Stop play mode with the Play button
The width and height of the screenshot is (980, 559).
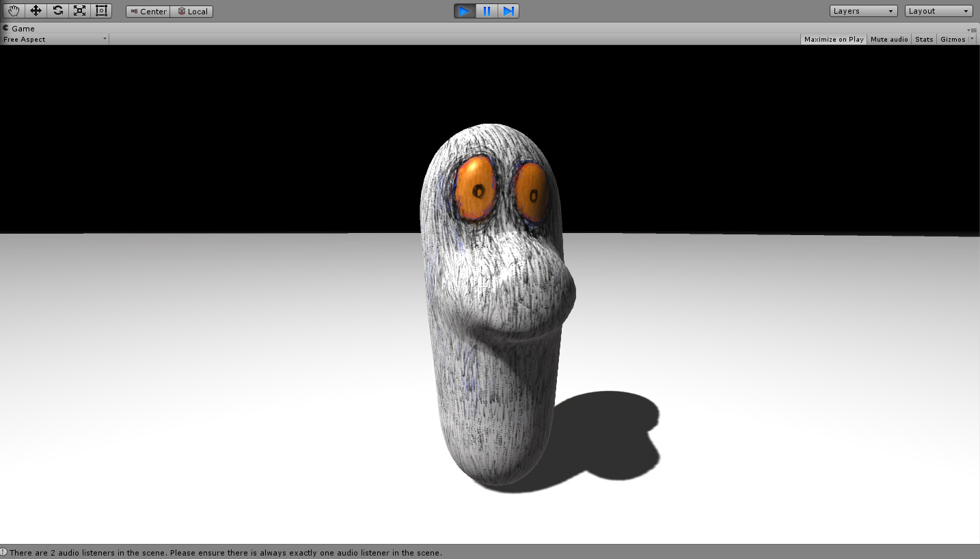coord(465,11)
